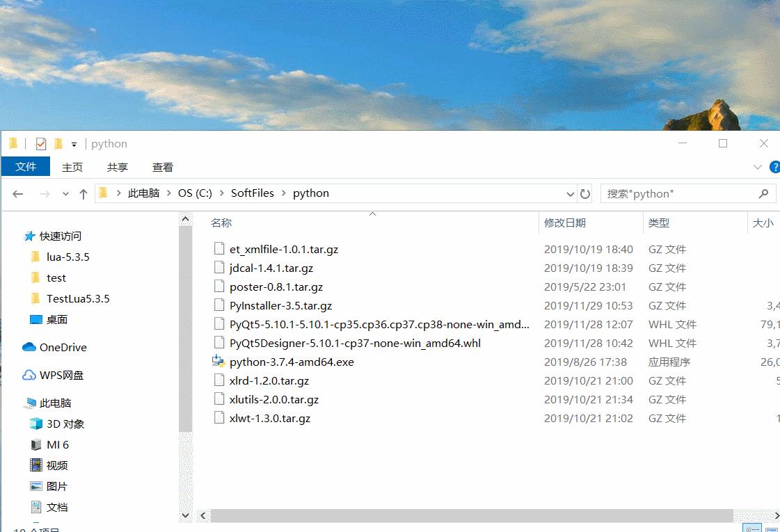Refresh the python folder view

click(x=585, y=194)
